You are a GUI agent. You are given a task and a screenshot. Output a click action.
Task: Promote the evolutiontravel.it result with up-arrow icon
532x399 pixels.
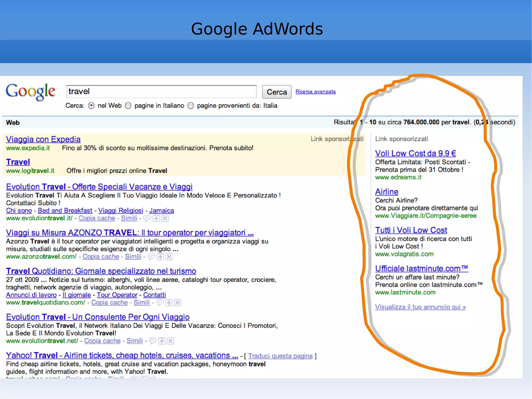[156, 218]
